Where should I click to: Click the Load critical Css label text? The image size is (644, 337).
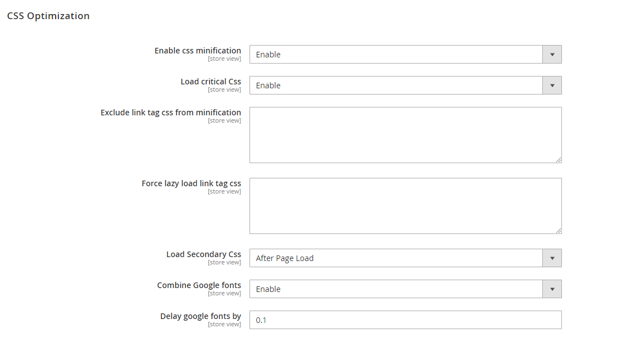[x=211, y=82]
